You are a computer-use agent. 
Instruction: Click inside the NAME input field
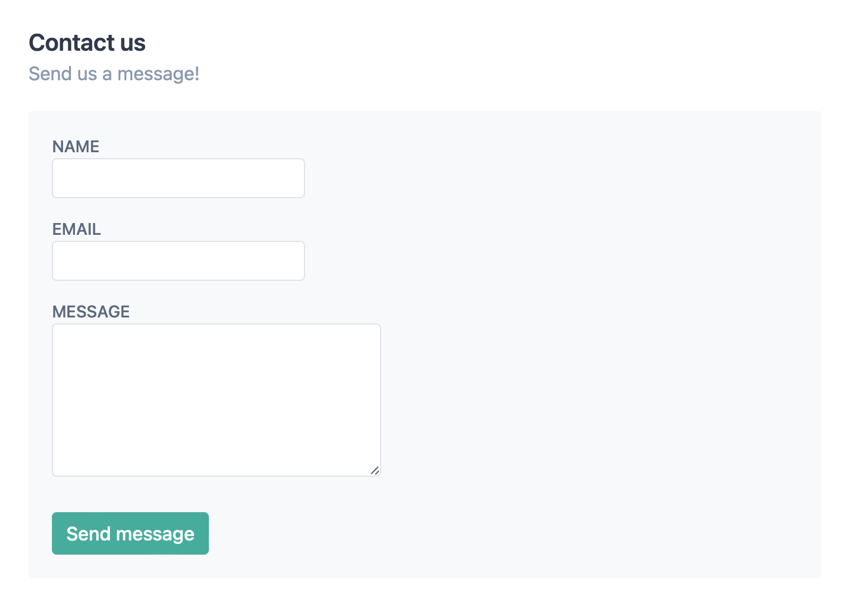178,178
